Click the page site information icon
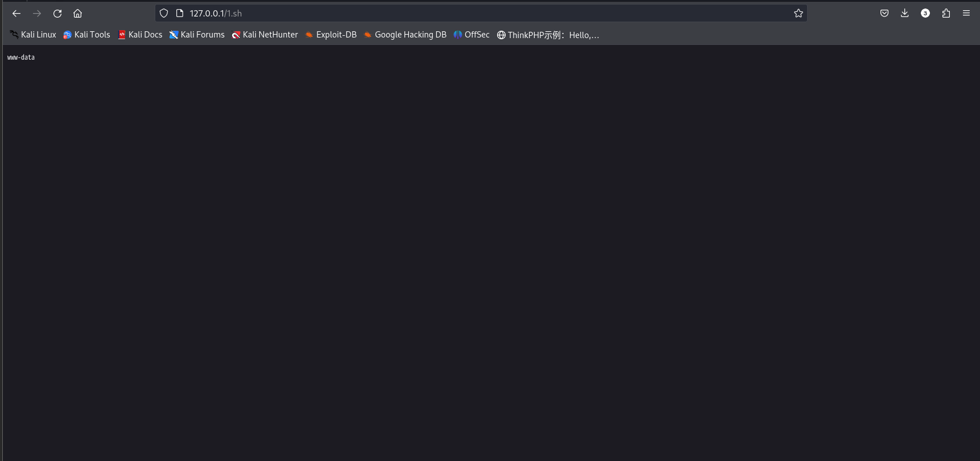This screenshot has width=980, height=461. pos(180,13)
